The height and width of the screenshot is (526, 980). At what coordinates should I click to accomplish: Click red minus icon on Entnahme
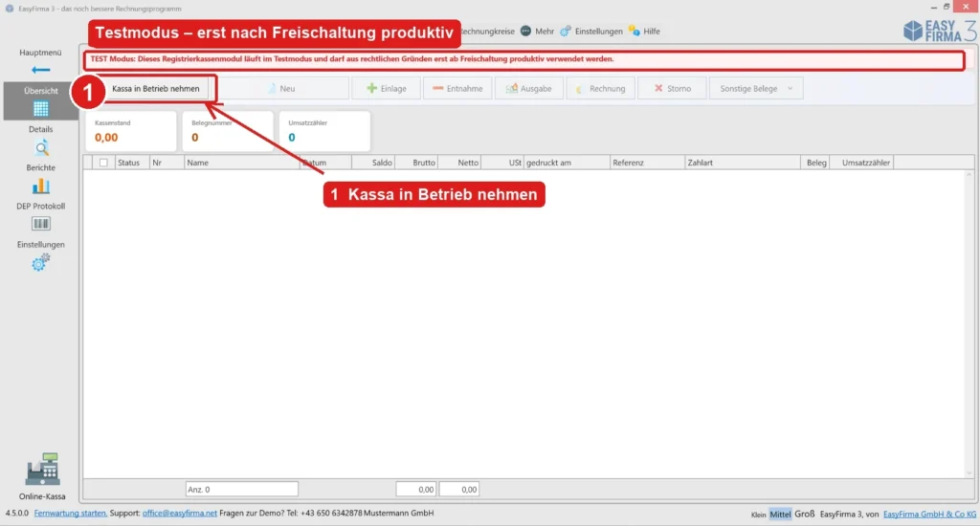coord(437,88)
